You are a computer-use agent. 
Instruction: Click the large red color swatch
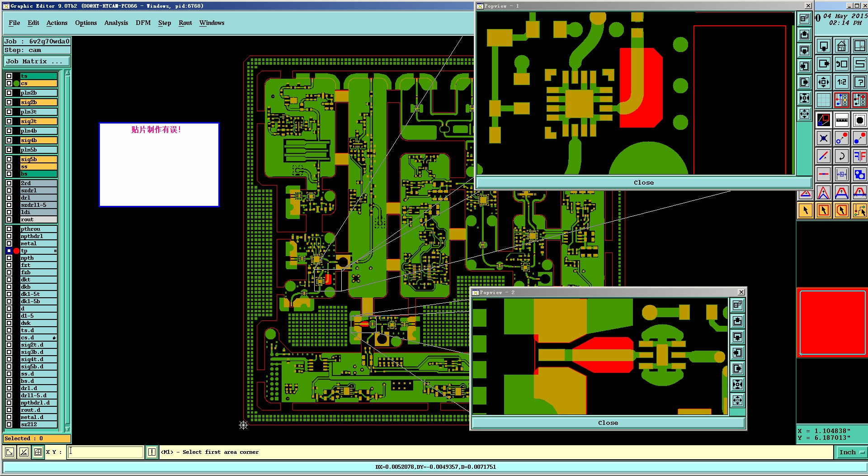832,323
